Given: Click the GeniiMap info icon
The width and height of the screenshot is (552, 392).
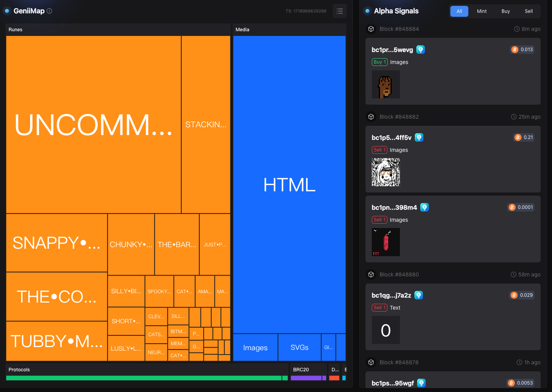Looking at the screenshot, I should [49, 11].
